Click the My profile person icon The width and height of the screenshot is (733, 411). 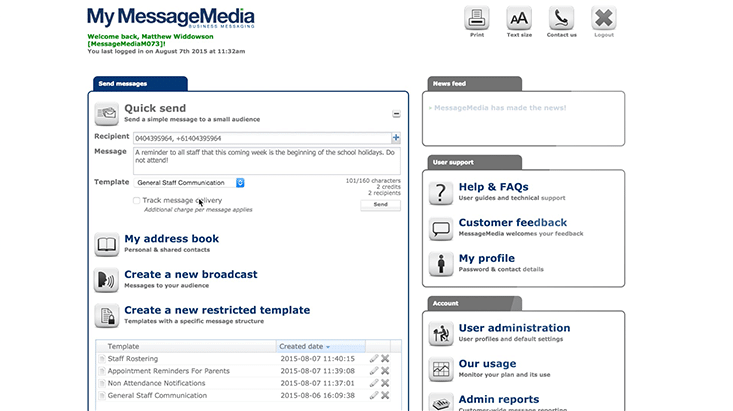pos(441,264)
